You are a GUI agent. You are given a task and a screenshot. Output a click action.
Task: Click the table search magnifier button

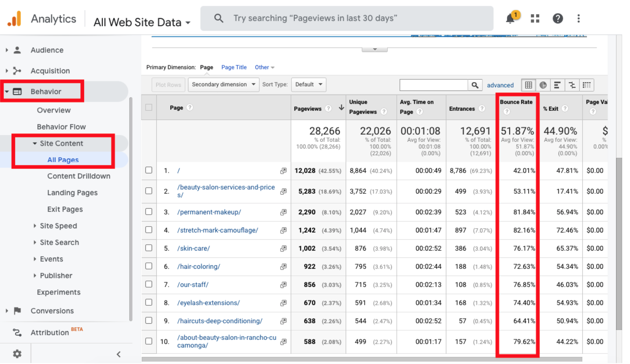(475, 85)
